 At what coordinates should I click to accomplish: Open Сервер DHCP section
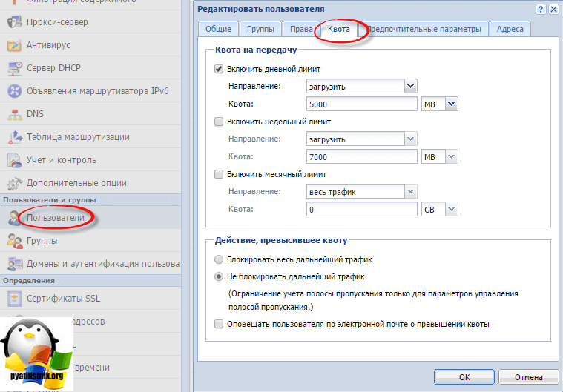pos(90,67)
